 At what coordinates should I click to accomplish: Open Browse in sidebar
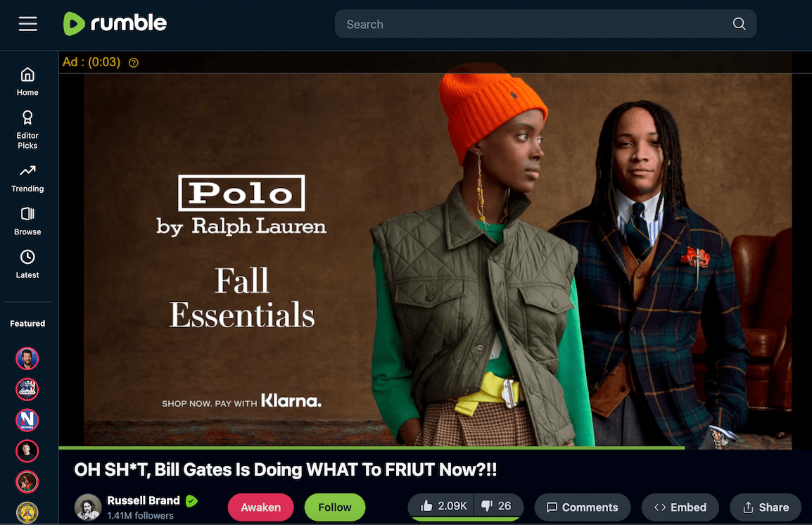27,222
